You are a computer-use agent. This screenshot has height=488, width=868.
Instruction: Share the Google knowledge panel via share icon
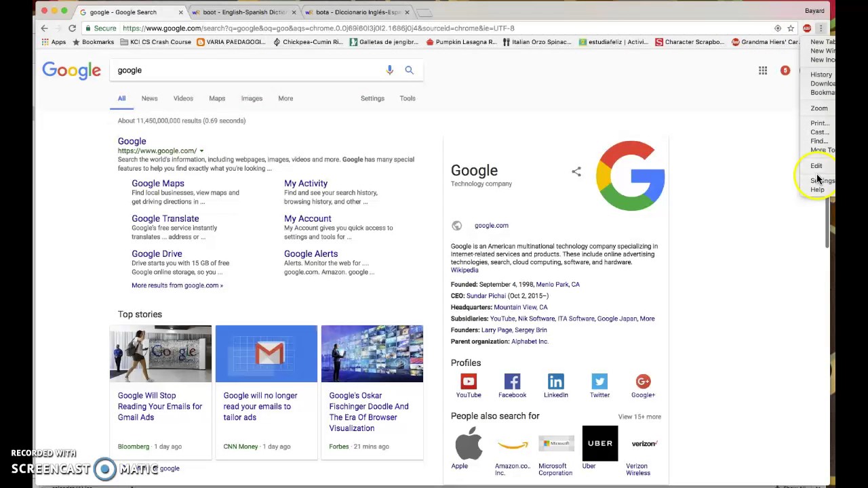tap(576, 171)
